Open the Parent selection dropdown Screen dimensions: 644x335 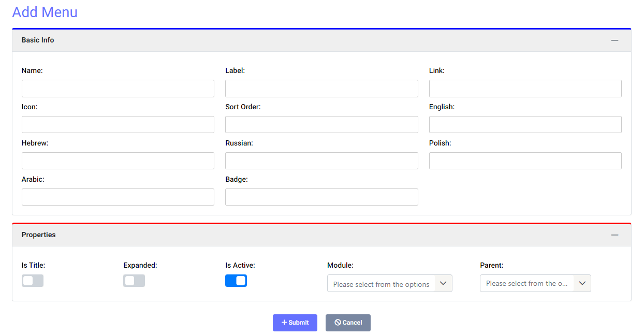point(535,283)
